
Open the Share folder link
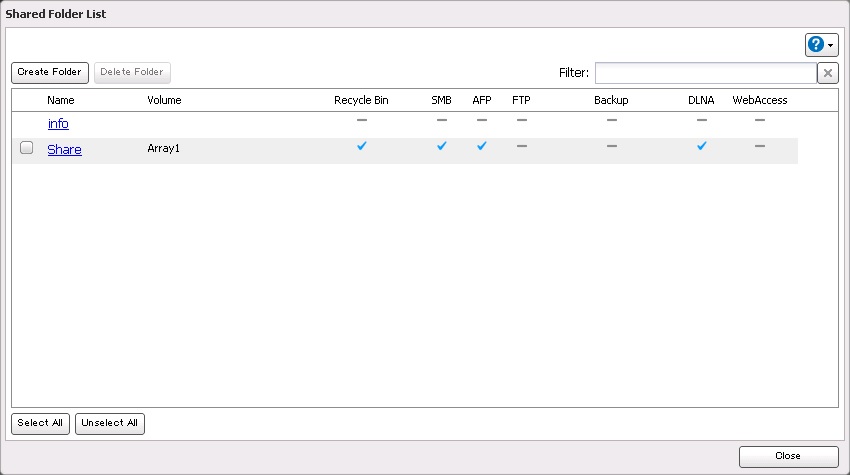click(64, 150)
